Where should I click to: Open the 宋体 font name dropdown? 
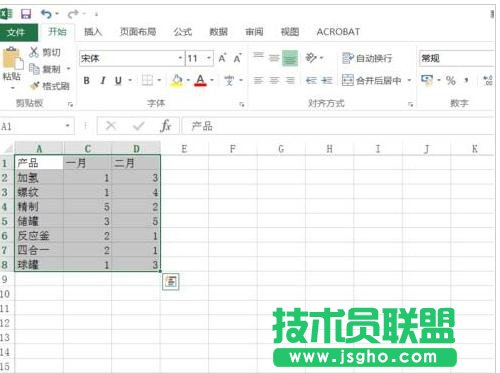(x=180, y=58)
